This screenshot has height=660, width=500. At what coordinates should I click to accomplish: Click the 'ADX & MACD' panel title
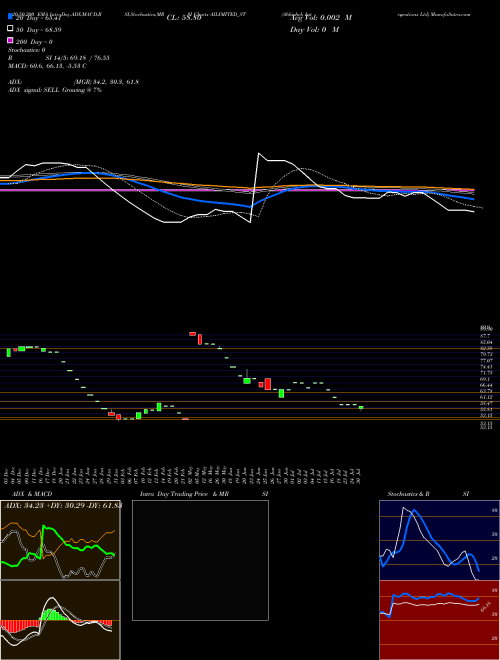32,494
